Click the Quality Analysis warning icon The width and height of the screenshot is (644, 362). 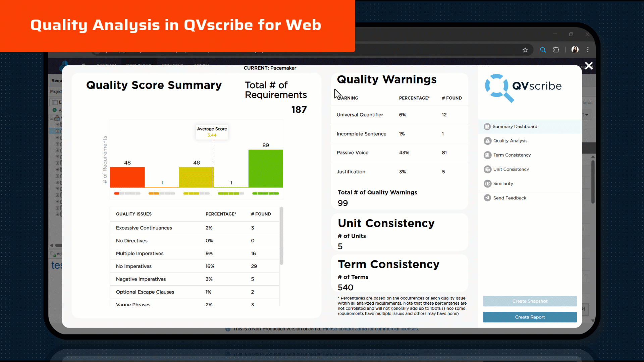pos(487,141)
